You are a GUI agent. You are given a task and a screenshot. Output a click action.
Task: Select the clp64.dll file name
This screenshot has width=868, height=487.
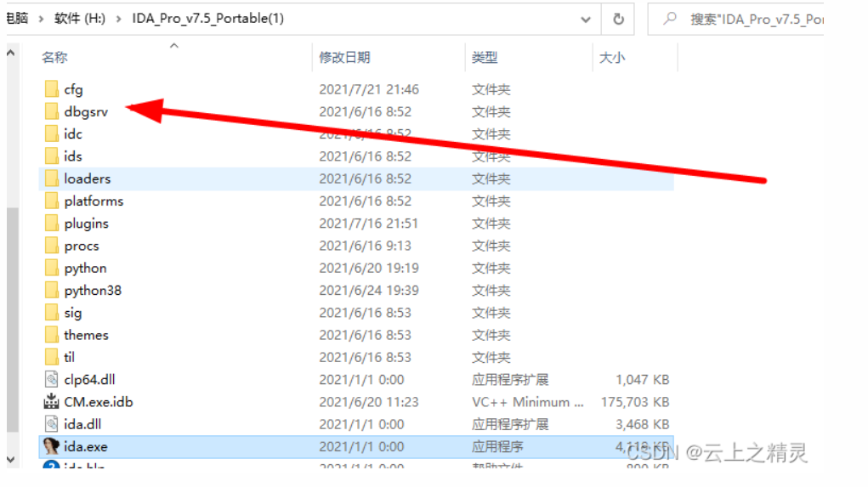[89, 380]
